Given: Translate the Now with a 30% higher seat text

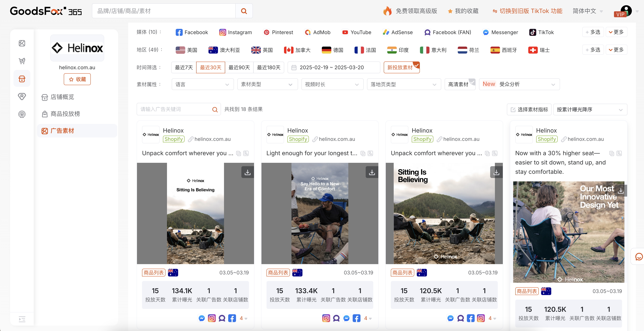Looking at the screenshot, I should pos(619,153).
